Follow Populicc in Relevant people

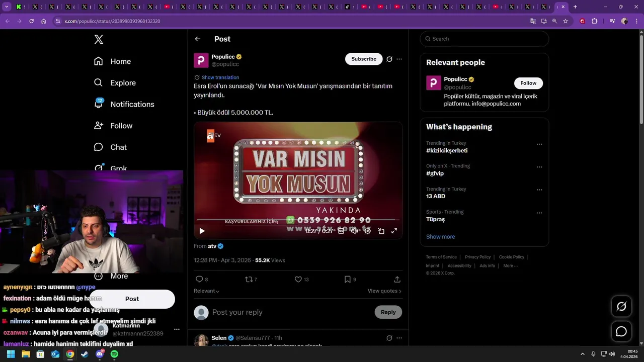point(528,83)
